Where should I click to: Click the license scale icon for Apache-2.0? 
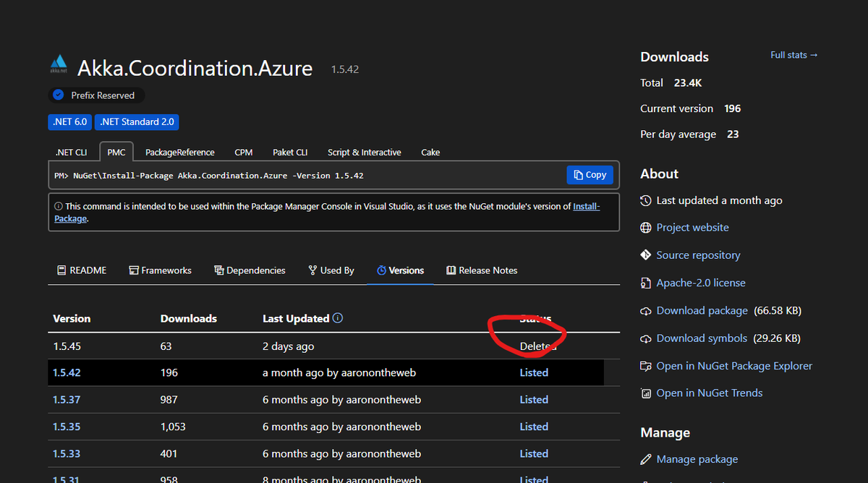pos(646,283)
